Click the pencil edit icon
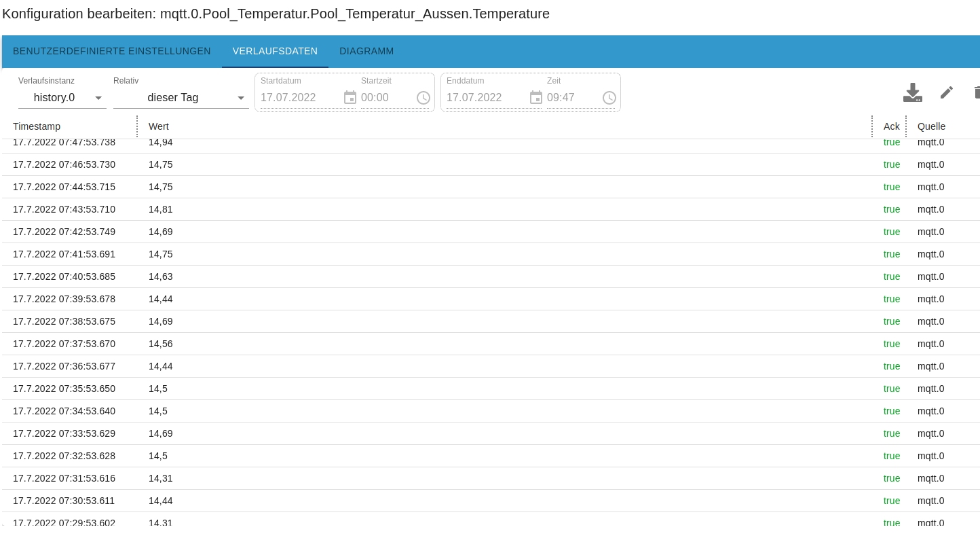The height and width of the screenshot is (538, 980). click(x=947, y=92)
